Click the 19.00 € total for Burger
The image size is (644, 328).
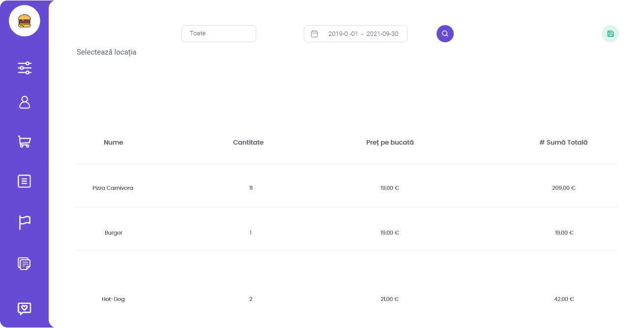click(564, 233)
